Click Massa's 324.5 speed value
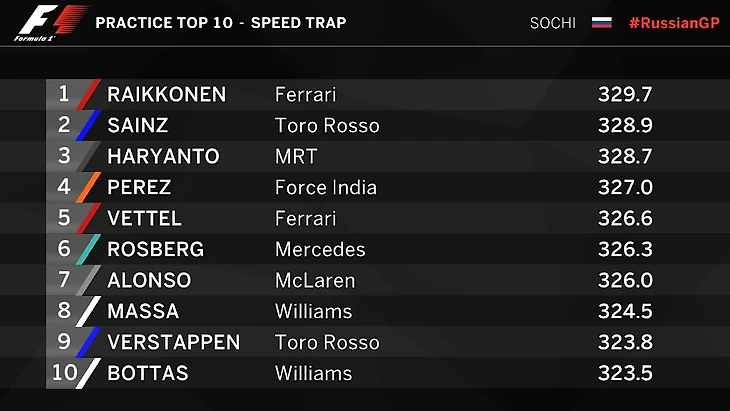This screenshot has width=730, height=411. [625, 312]
